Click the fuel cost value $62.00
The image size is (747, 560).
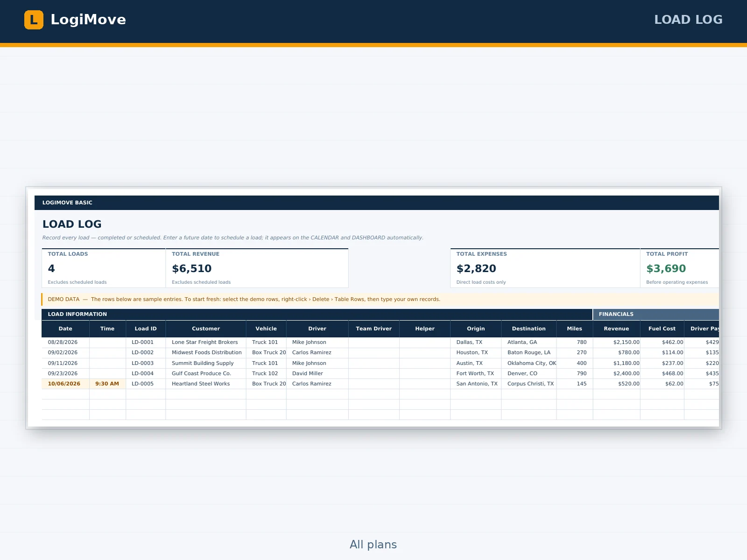[x=674, y=384]
